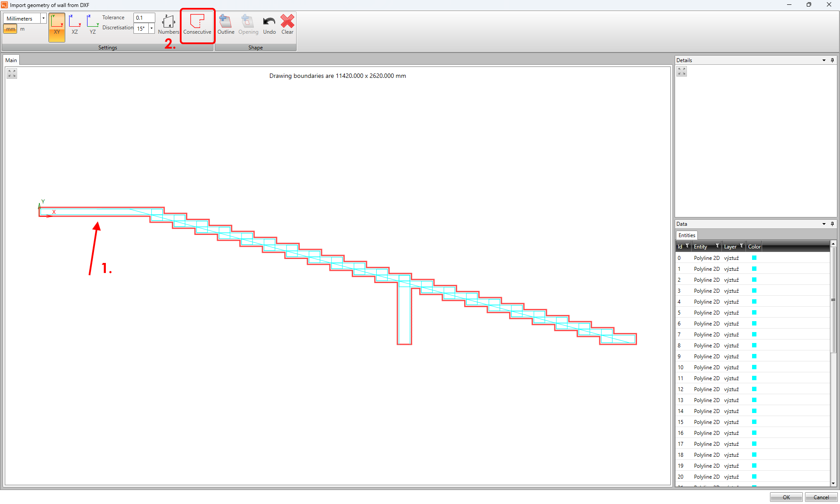Image resolution: width=840 pixels, height=504 pixels.
Task: Switch units to m
Action: click(x=22, y=29)
